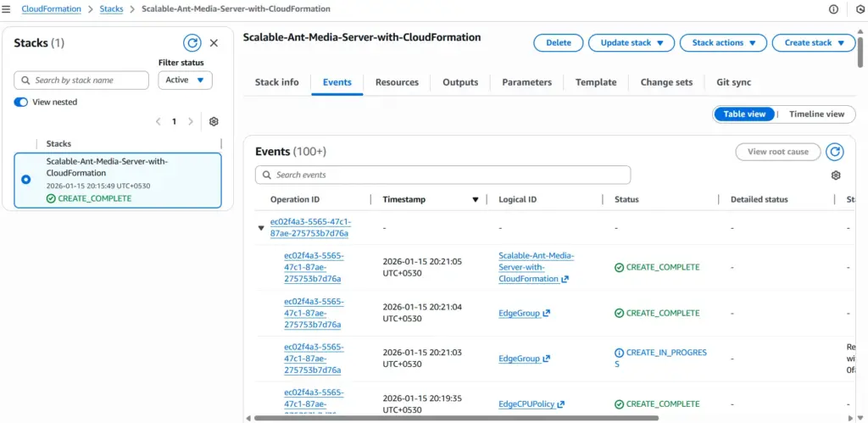Open external link icon beside EdgeCPUPolicy
868x423 pixels.
(561, 404)
